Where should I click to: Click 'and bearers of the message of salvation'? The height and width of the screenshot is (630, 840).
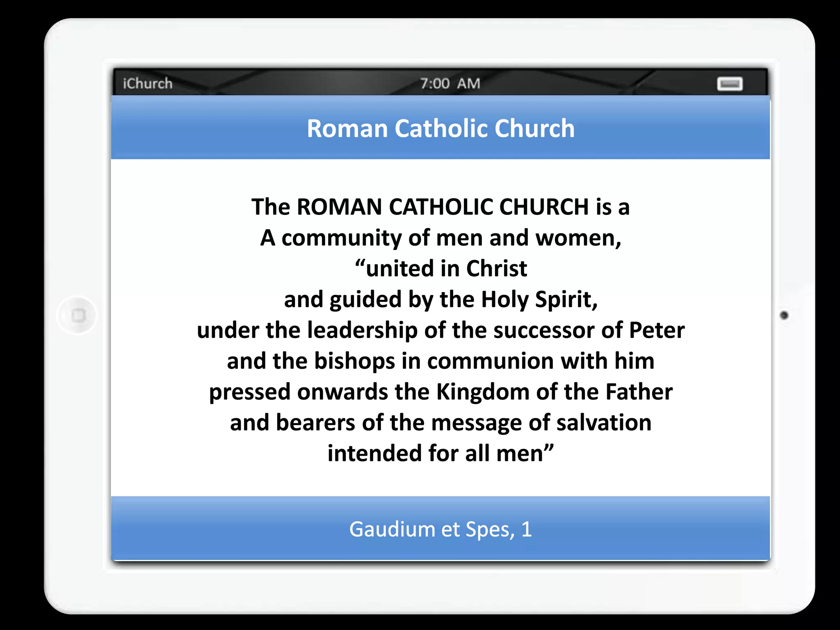click(x=441, y=423)
